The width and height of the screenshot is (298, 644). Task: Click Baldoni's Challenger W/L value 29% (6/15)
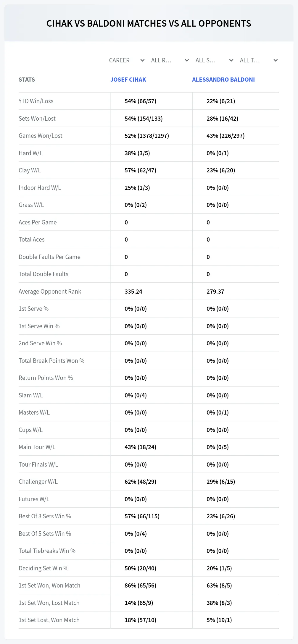click(221, 482)
